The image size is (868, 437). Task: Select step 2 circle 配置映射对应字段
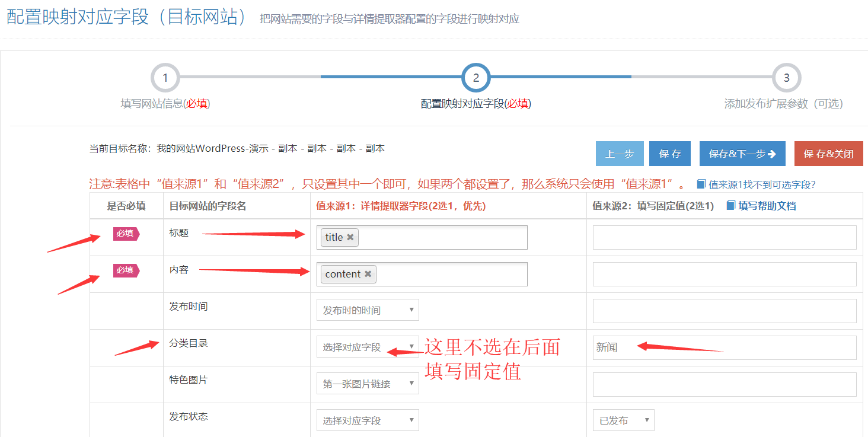[476, 78]
